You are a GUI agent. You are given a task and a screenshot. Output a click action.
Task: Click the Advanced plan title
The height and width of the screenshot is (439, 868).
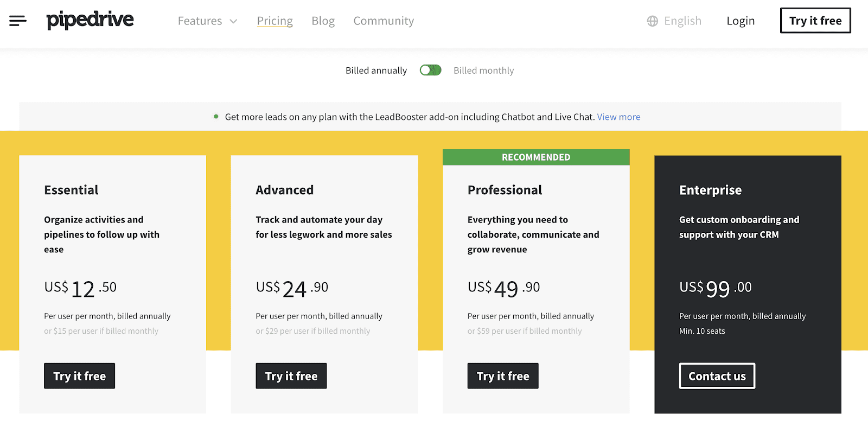285,190
